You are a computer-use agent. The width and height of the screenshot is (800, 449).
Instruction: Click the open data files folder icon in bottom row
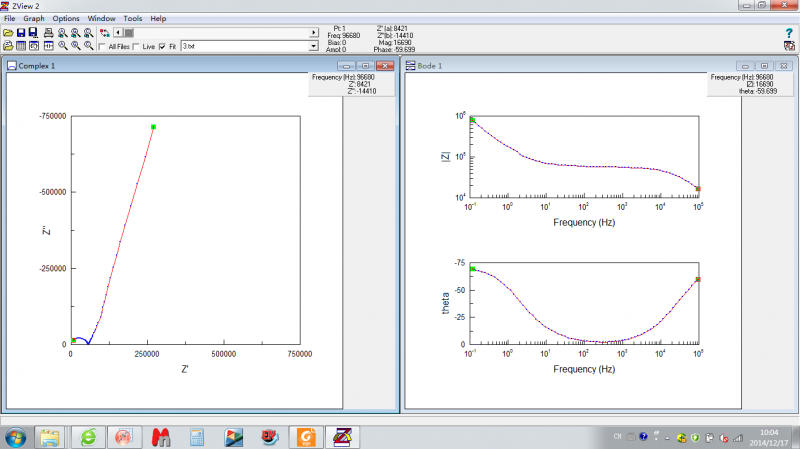click(x=8, y=46)
